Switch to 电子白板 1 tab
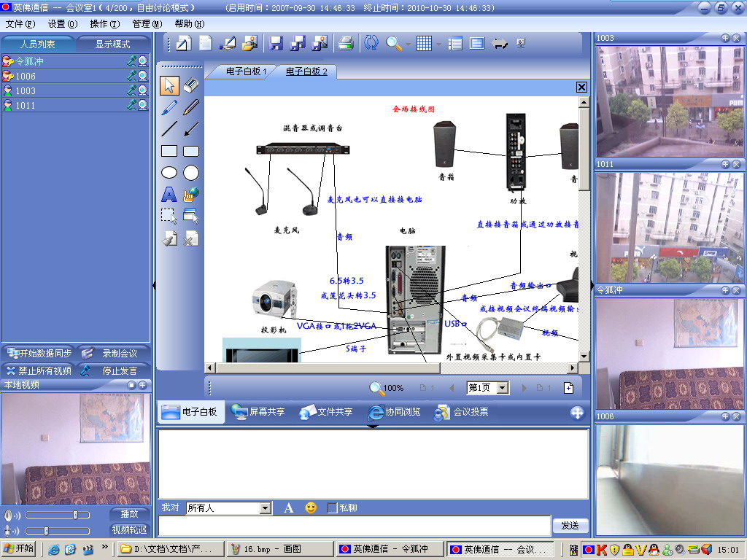Image resolution: width=747 pixels, height=560 pixels. (246, 71)
